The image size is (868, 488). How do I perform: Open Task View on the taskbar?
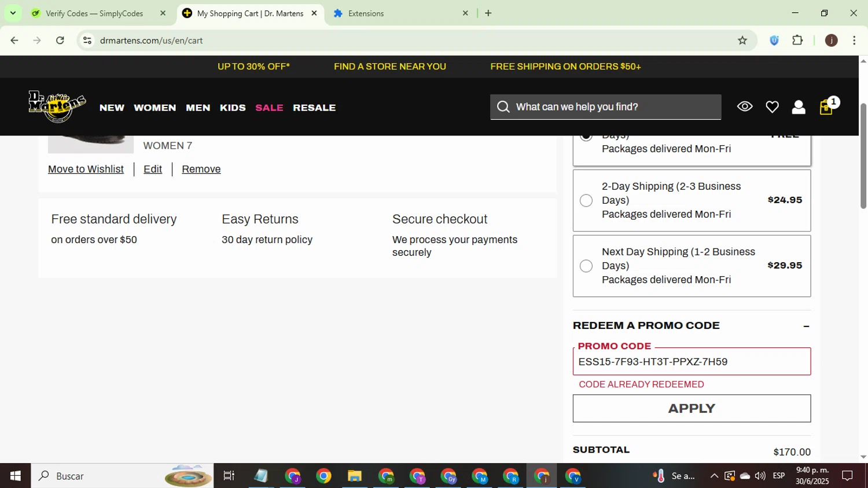pos(229,476)
